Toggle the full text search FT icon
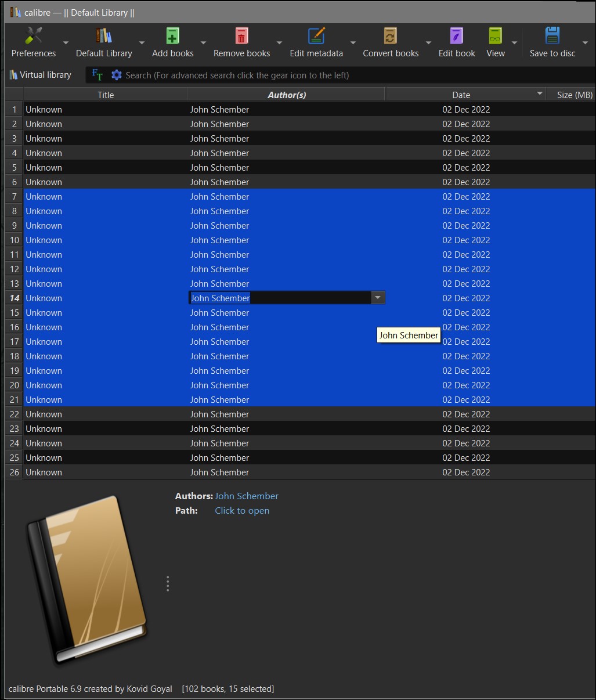Viewport: 596px width, 700px height. [x=97, y=75]
